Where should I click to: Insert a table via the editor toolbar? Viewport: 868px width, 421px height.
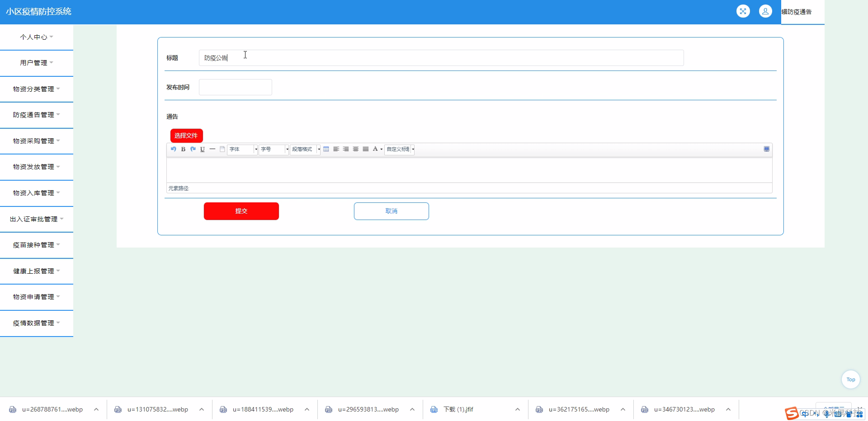click(x=326, y=149)
